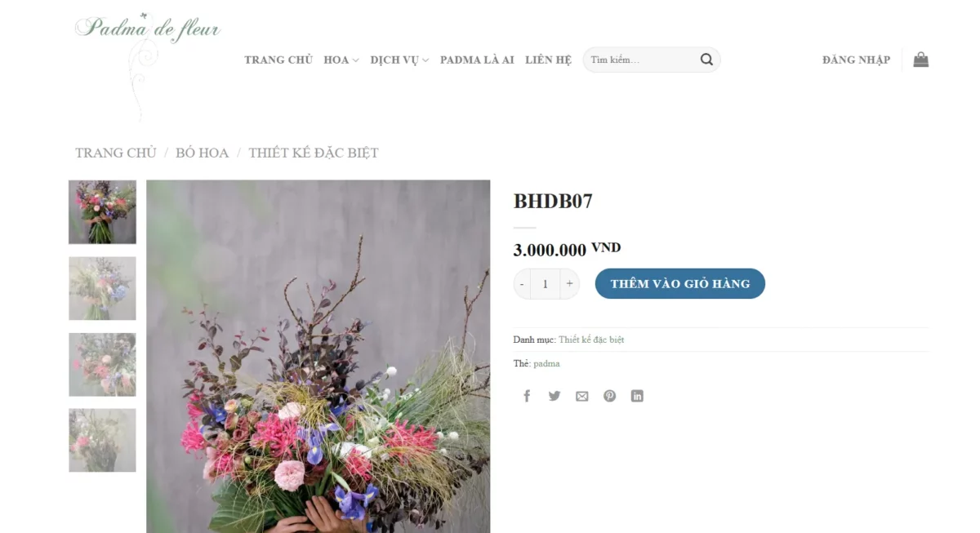980x533 pixels.
Task: Share product on LinkedIn
Action: pyautogui.click(x=637, y=396)
